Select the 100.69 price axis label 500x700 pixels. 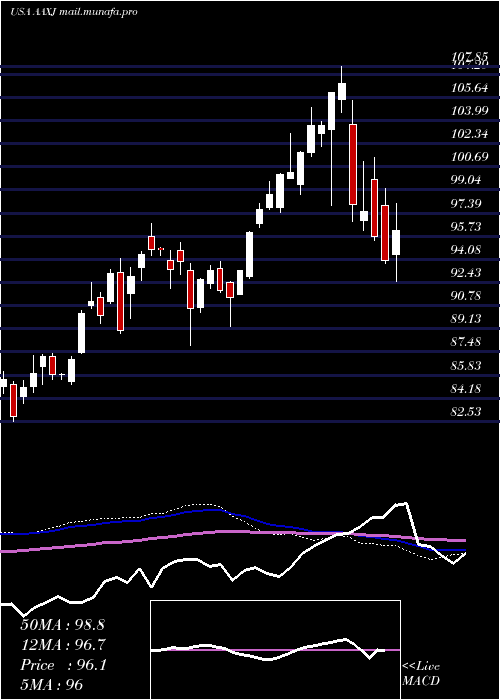click(469, 157)
